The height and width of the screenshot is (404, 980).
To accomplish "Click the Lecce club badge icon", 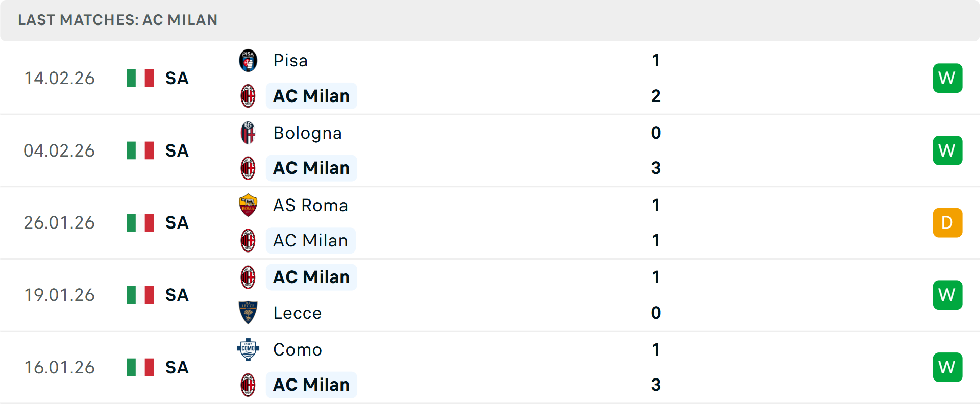I will (x=248, y=313).
